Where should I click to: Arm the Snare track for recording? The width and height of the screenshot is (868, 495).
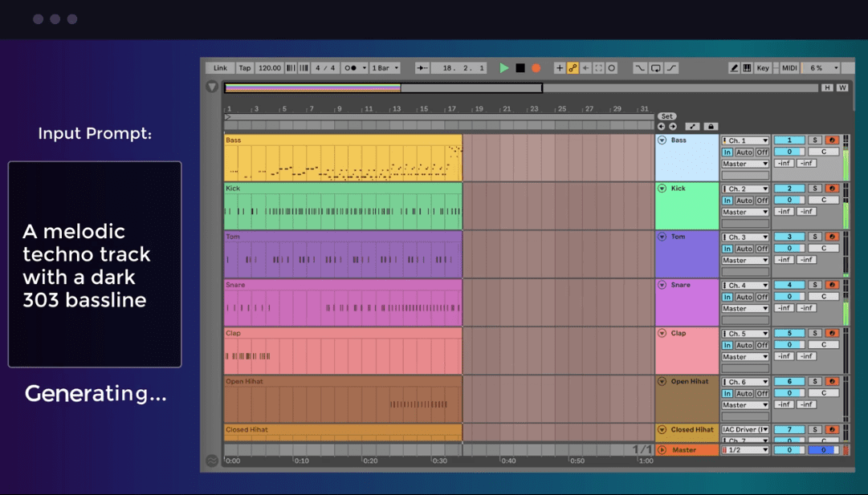click(x=831, y=285)
